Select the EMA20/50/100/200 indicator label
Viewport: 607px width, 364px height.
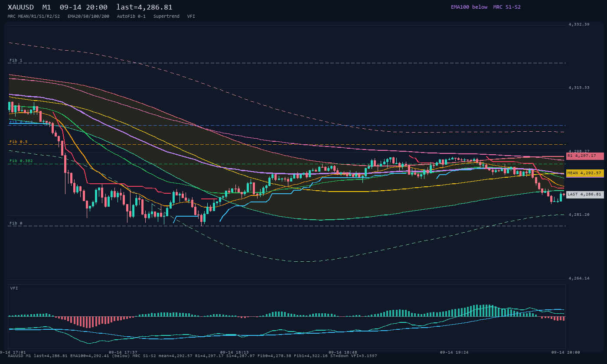88,16
